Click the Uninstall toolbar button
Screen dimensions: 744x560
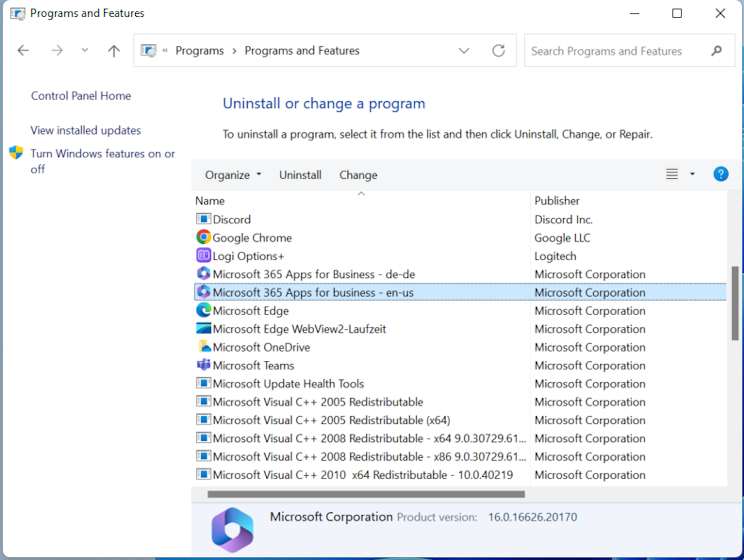pyautogui.click(x=300, y=175)
